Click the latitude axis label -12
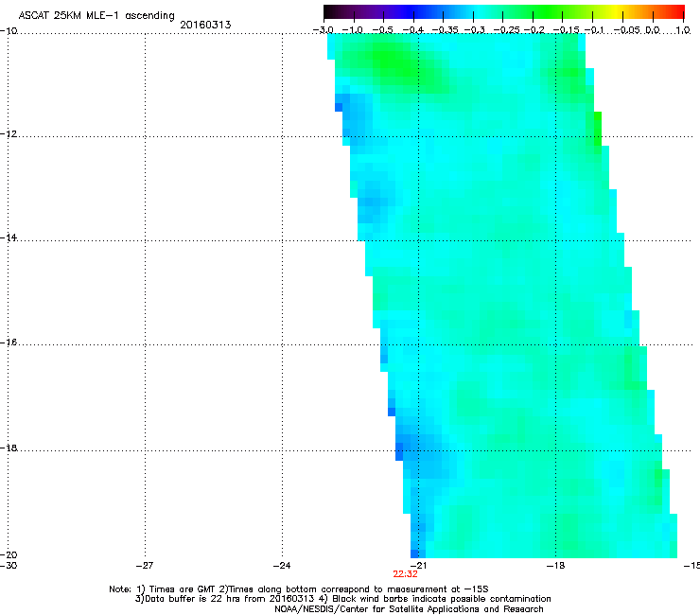 pos(9,134)
